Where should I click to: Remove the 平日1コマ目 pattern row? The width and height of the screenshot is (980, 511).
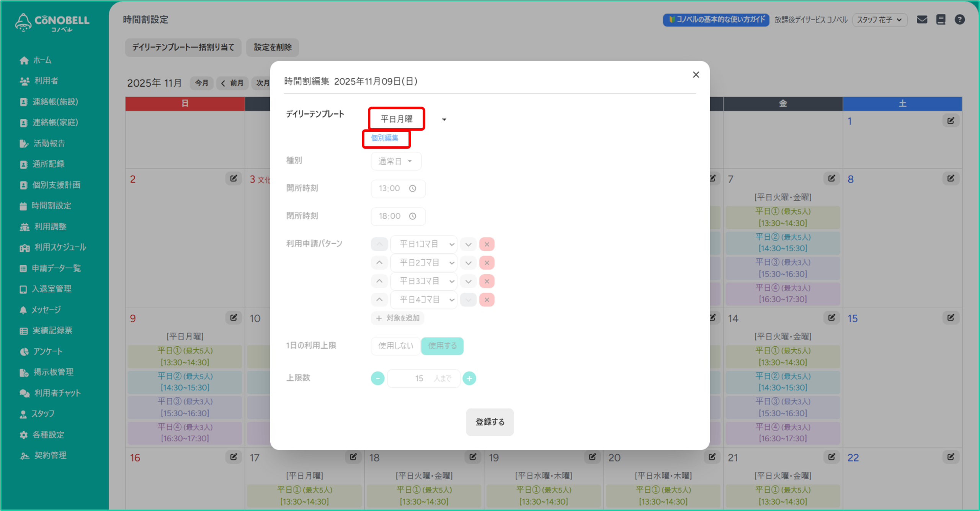pos(487,244)
